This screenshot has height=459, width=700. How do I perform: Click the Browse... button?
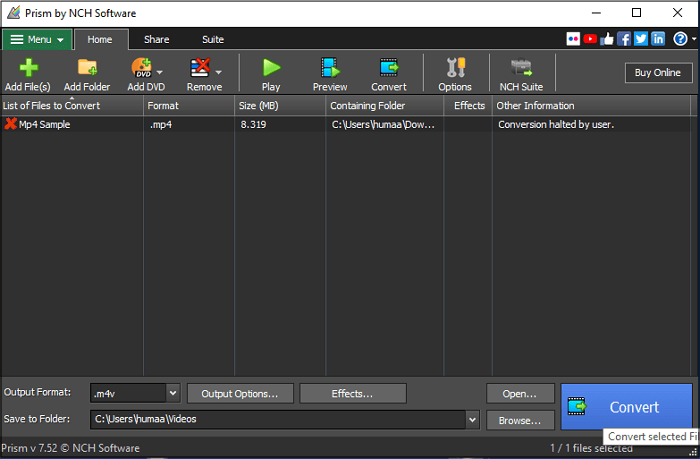point(520,420)
